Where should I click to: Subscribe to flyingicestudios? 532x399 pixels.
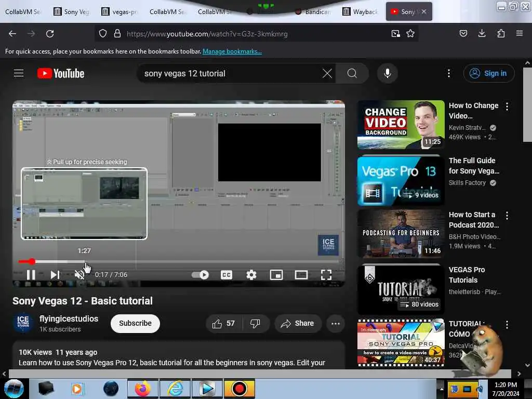click(135, 323)
